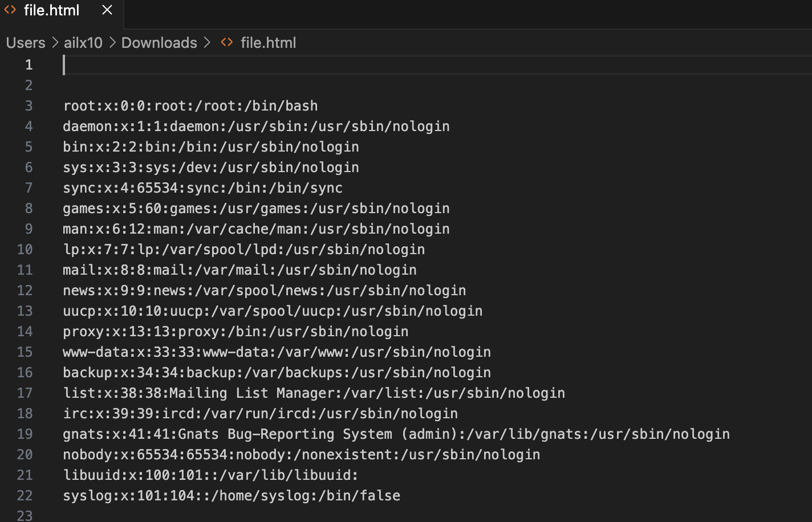Click the www-data line of text
812x522 pixels.
(277, 352)
